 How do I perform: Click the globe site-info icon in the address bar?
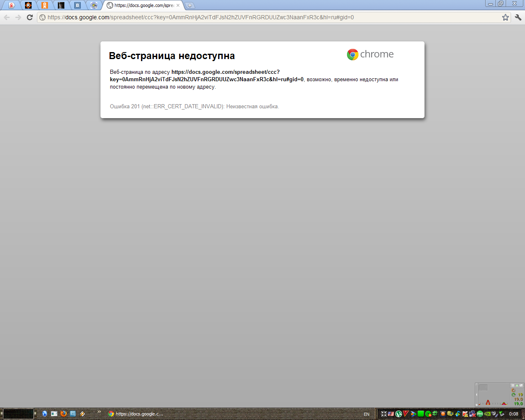click(42, 17)
